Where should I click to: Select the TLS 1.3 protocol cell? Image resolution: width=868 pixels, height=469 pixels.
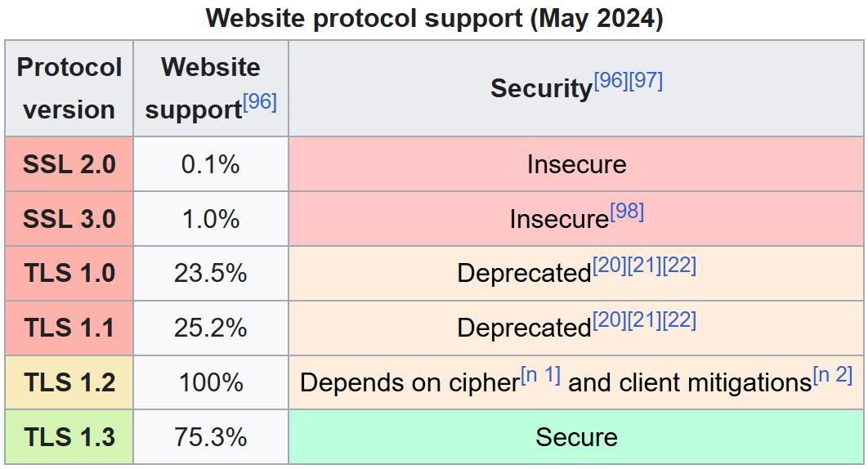pyautogui.click(x=69, y=437)
